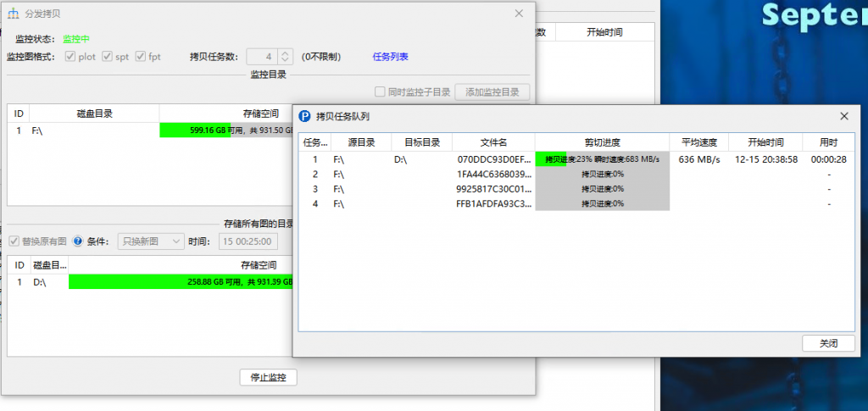This screenshot has width=868, height=411.
Task: Toggle the spt format checkbox
Action: pos(108,57)
